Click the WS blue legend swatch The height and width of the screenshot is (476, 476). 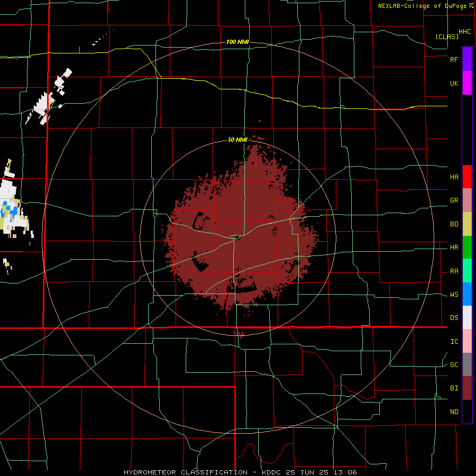pyautogui.click(x=467, y=294)
